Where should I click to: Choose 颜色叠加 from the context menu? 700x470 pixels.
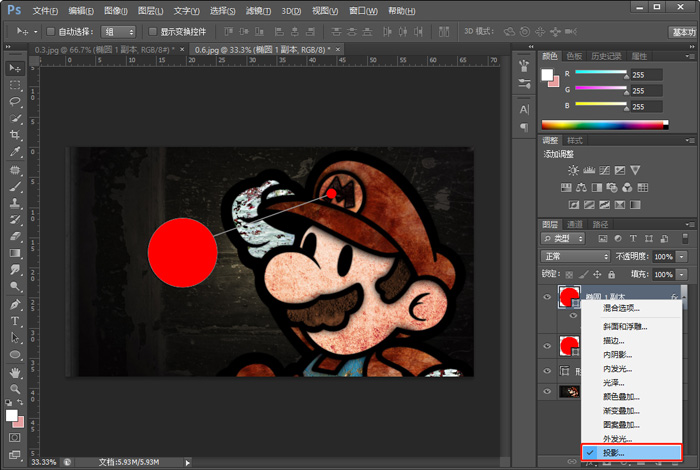pos(631,396)
